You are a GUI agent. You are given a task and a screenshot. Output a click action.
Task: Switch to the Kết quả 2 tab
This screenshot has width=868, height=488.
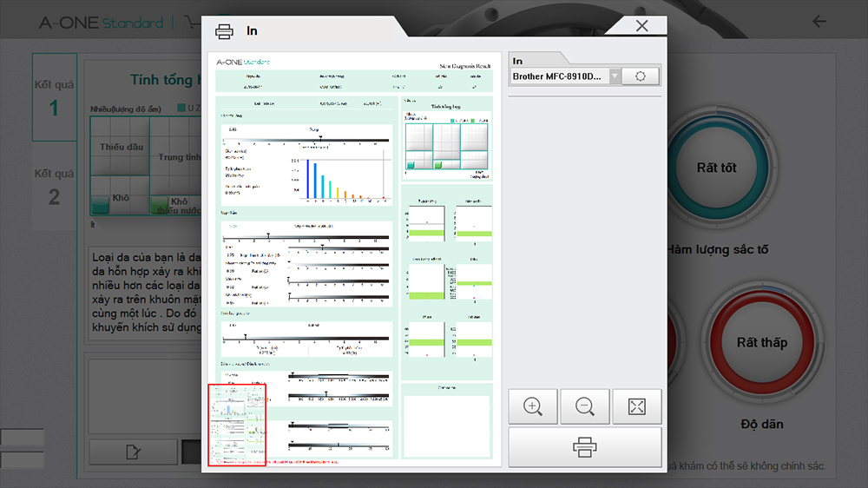coord(54,187)
